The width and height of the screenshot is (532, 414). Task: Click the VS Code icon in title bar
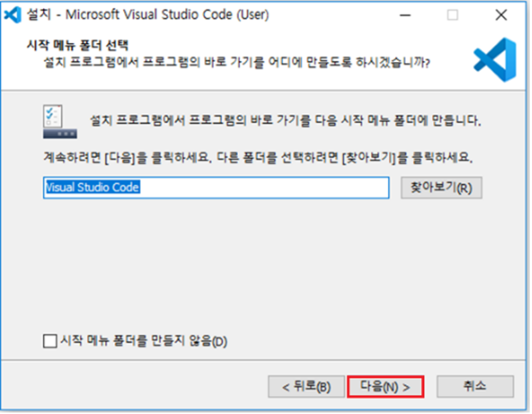click(x=12, y=15)
